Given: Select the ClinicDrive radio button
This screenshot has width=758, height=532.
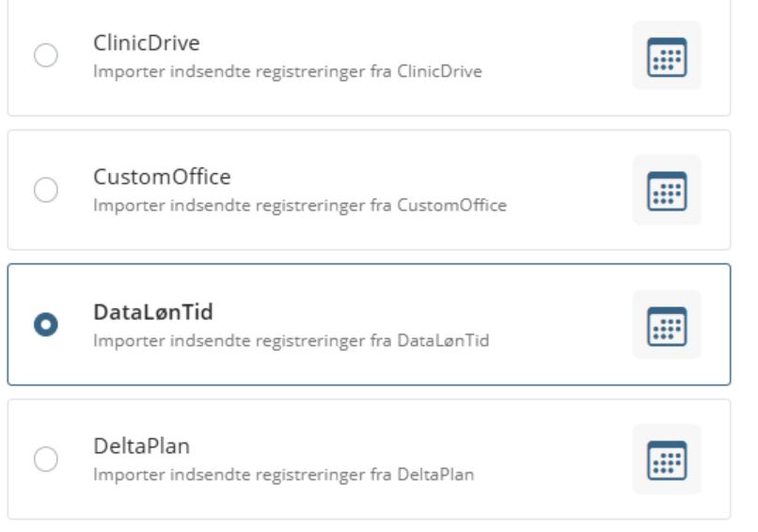Looking at the screenshot, I should click(45, 56).
